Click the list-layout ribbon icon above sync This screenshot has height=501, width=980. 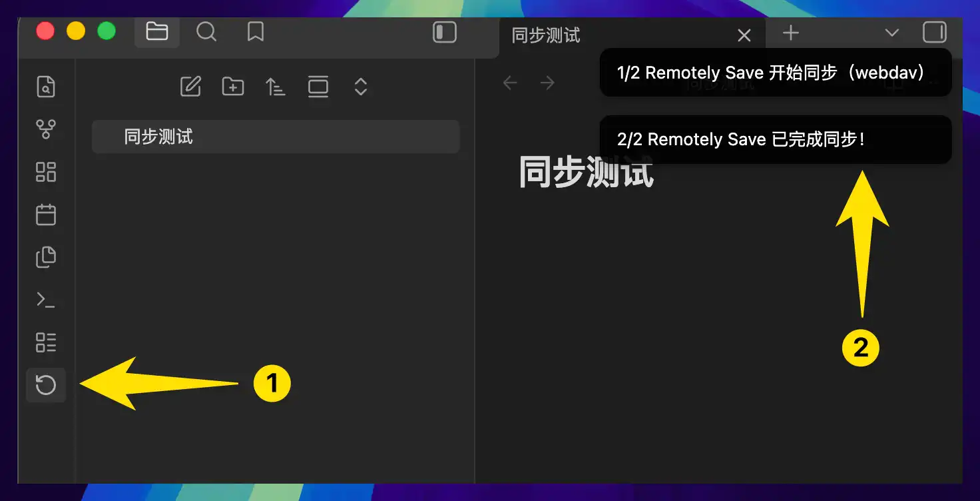click(x=46, y=342)
